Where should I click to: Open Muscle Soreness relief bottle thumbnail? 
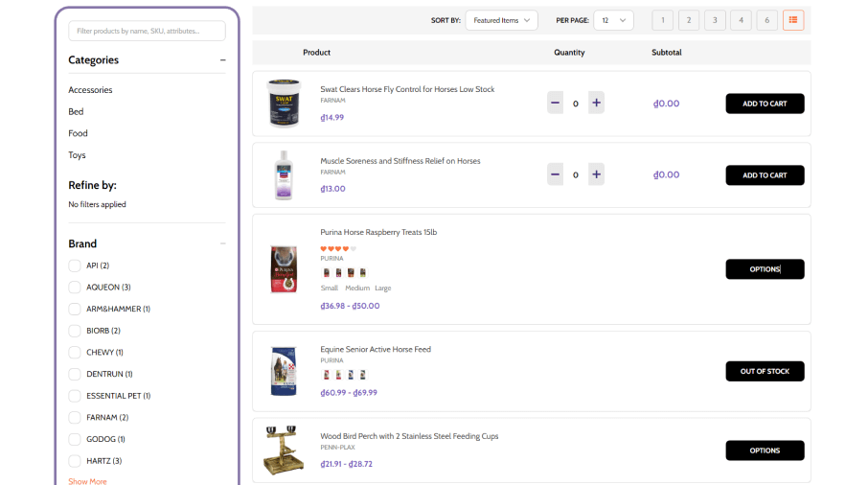point(284,175)
